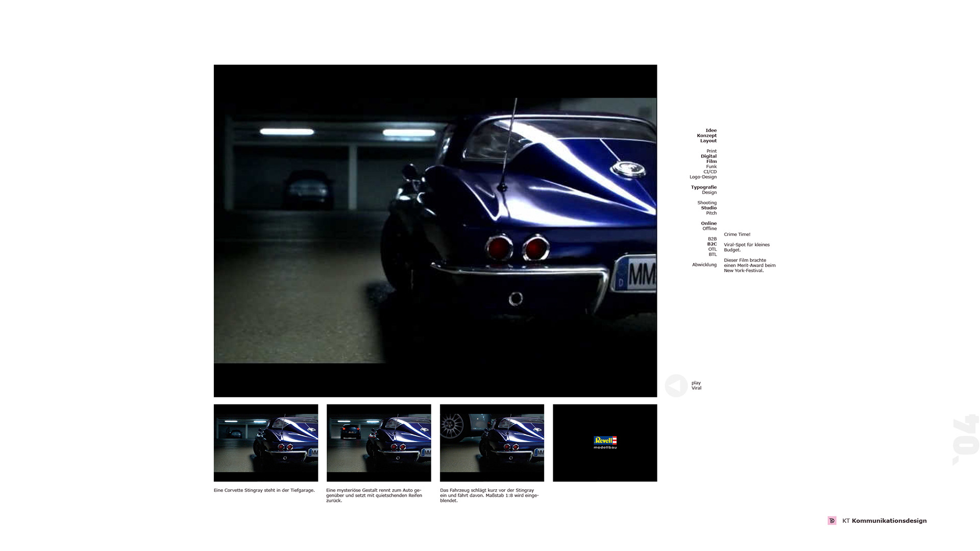The width and height of the screenshot is (980, 551).
Task: Select 'Konzept' in the sidebar list
Action: (x=706, y=136)
